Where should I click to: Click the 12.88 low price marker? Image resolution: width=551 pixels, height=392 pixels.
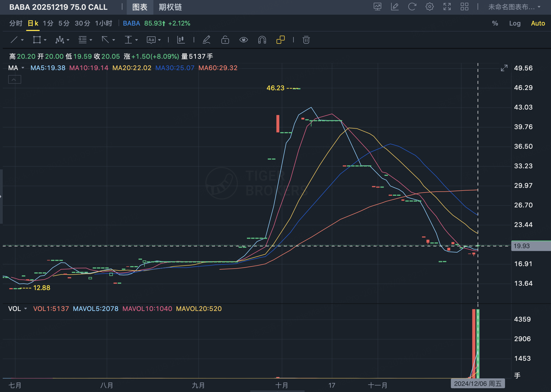(42, 288)
